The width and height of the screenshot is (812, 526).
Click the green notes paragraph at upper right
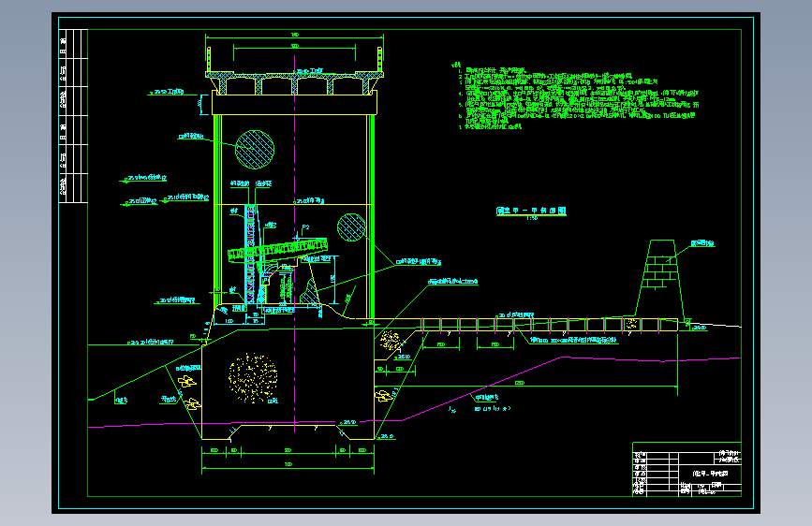pos(575,96)
